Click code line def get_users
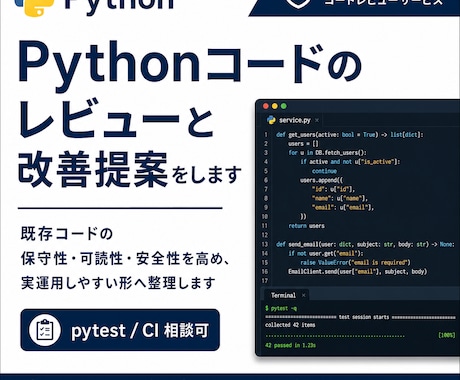Image resolution: width=460 pixels, height=380 pixels. pos(350,135)
